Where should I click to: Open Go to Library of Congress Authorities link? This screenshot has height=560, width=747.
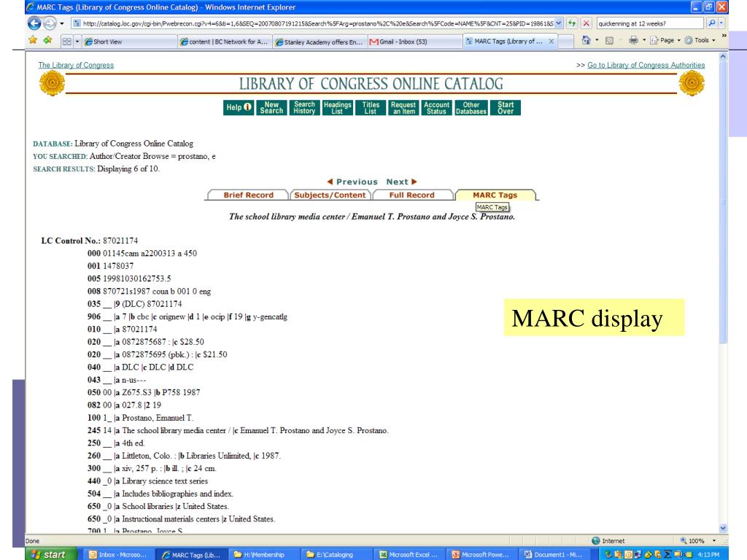(646, 65)
